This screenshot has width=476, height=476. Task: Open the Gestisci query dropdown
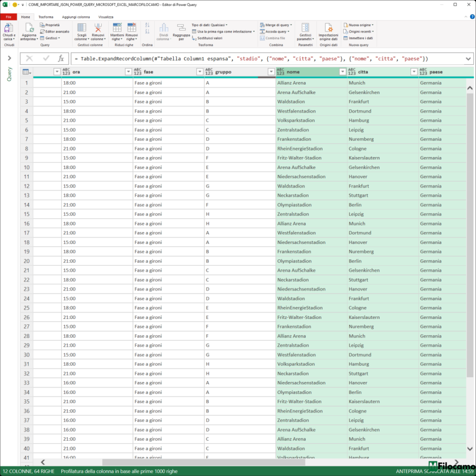(x=50, y=38)
